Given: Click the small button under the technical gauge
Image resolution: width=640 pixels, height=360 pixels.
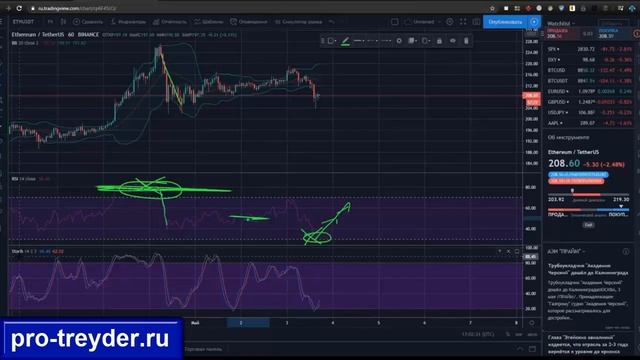Looking at the screenshot, I should [x=588, y=225].
